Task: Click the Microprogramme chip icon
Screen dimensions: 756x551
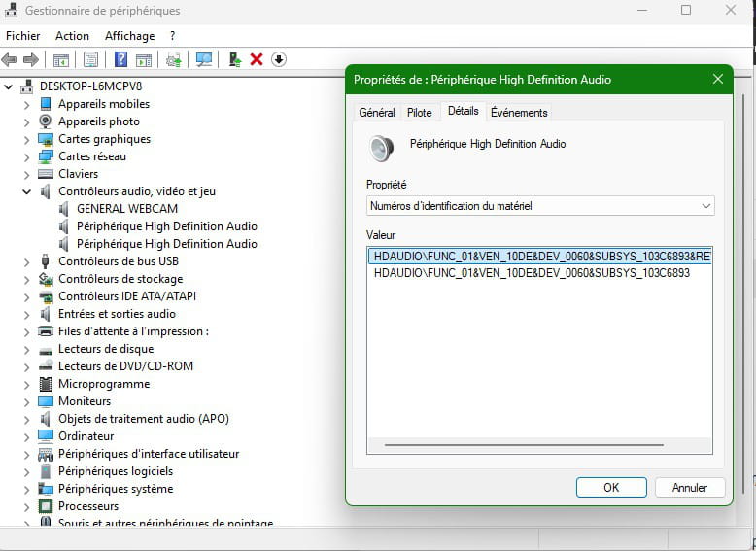Action: 46,384
